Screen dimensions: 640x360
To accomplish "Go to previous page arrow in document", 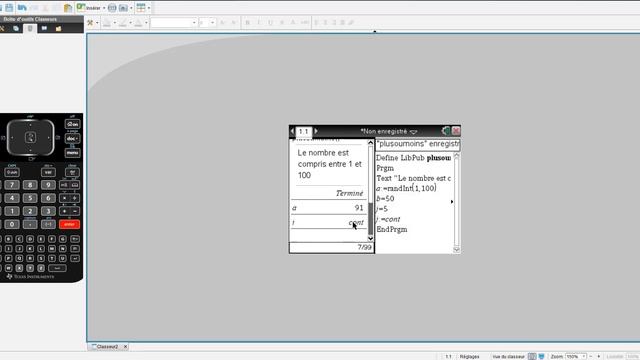I will pos(292,131).
